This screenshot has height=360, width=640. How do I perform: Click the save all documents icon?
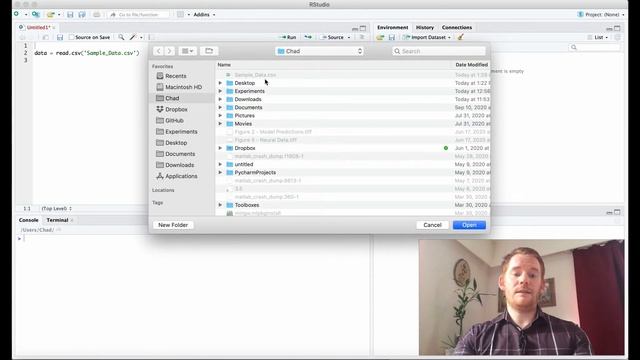(82, 14)
